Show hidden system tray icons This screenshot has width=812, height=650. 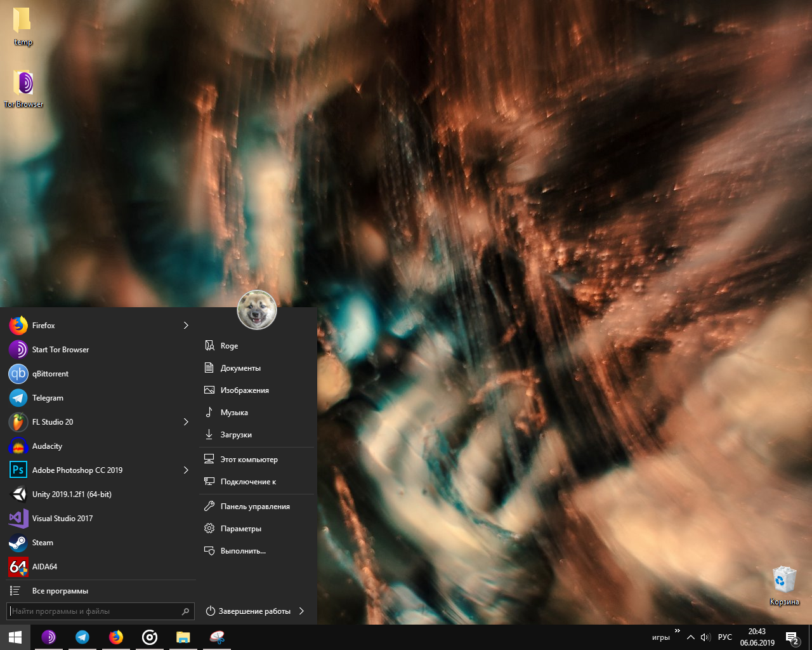point(691,637)
